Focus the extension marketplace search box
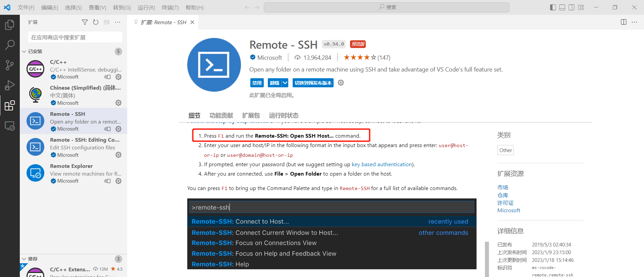644x277 pixels. click(x=75, y=37)
